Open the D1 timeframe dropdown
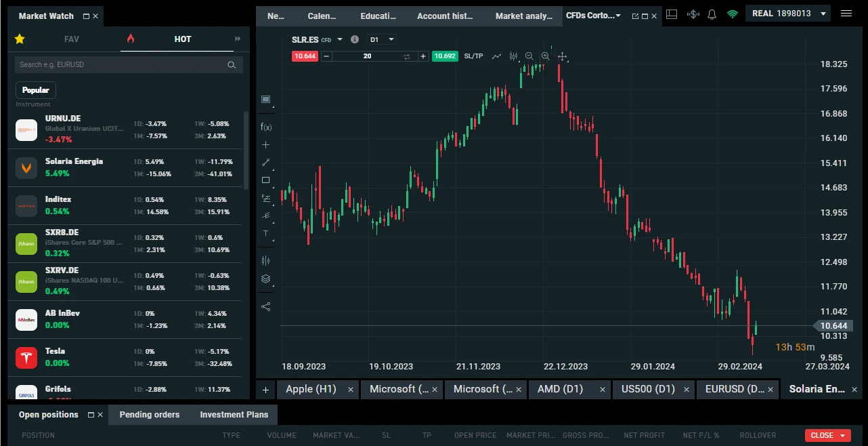868x446 pixels. click(x=381, y=39)
